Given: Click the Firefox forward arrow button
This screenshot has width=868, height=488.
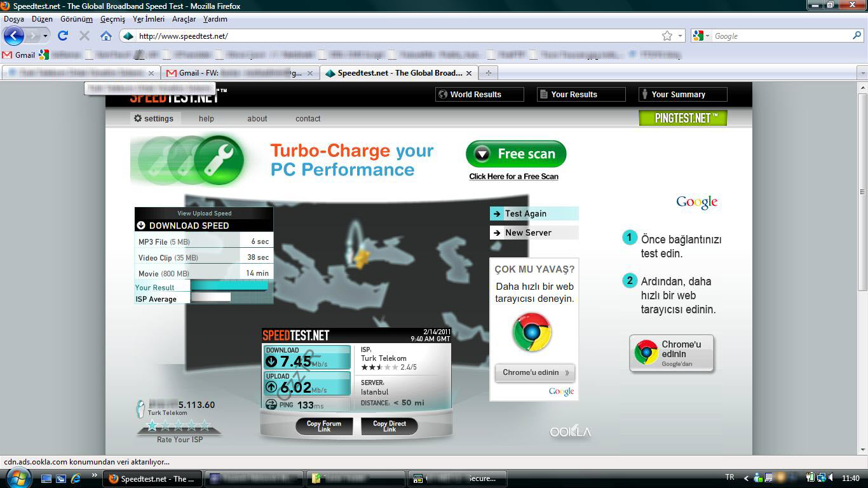Looking at the screenshot, I should 32,36.
